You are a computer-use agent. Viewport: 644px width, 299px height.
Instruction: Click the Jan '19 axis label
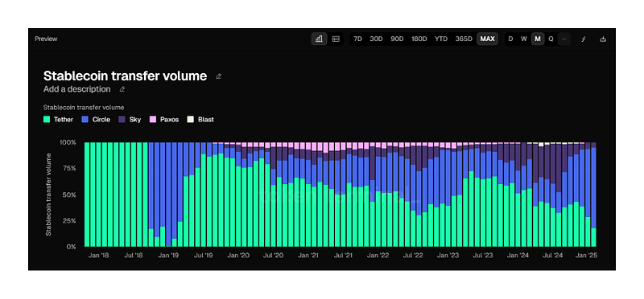pyautogui.click(x=168, y=255)
